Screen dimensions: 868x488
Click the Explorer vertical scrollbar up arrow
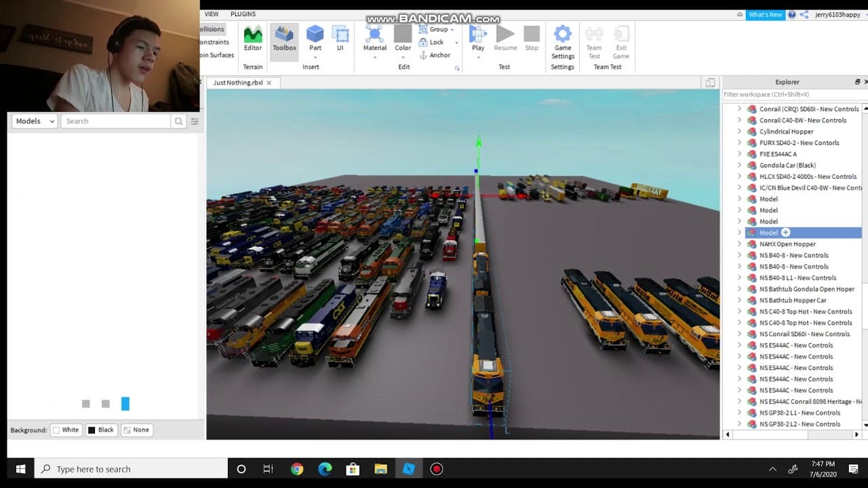[865, 108]
